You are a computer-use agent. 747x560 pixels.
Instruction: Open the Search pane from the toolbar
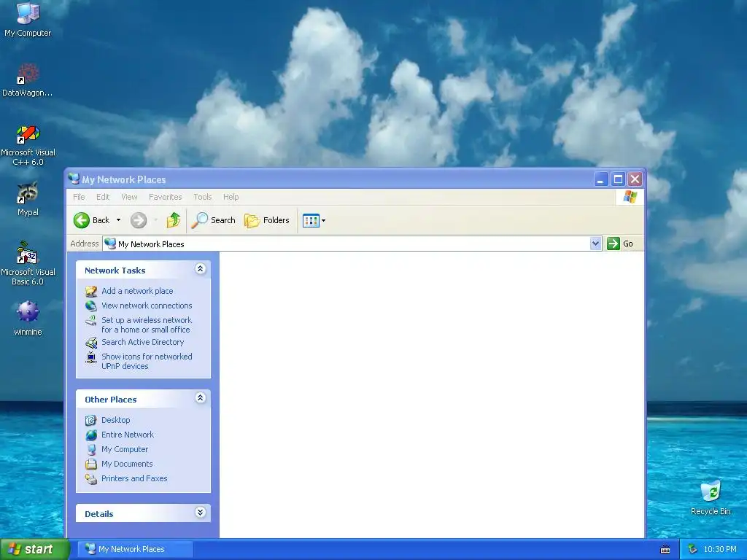pyautogui.click(x=214, y=220)
